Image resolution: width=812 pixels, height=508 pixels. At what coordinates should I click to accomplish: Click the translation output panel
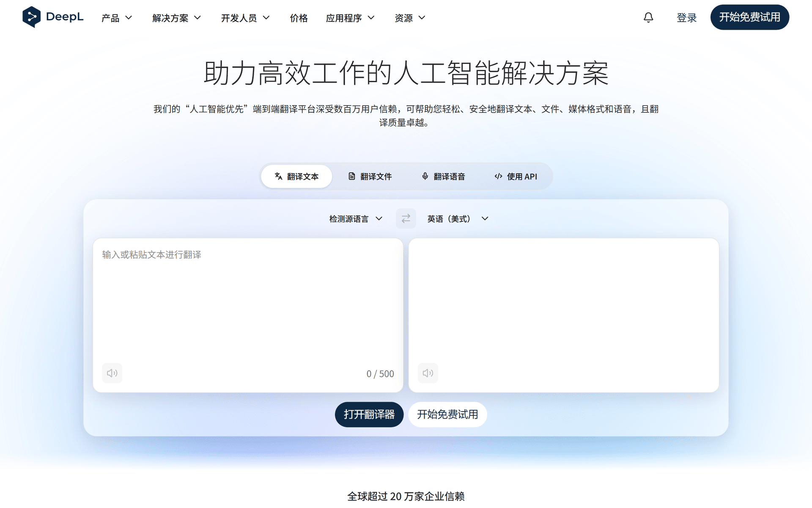point(564,315)
